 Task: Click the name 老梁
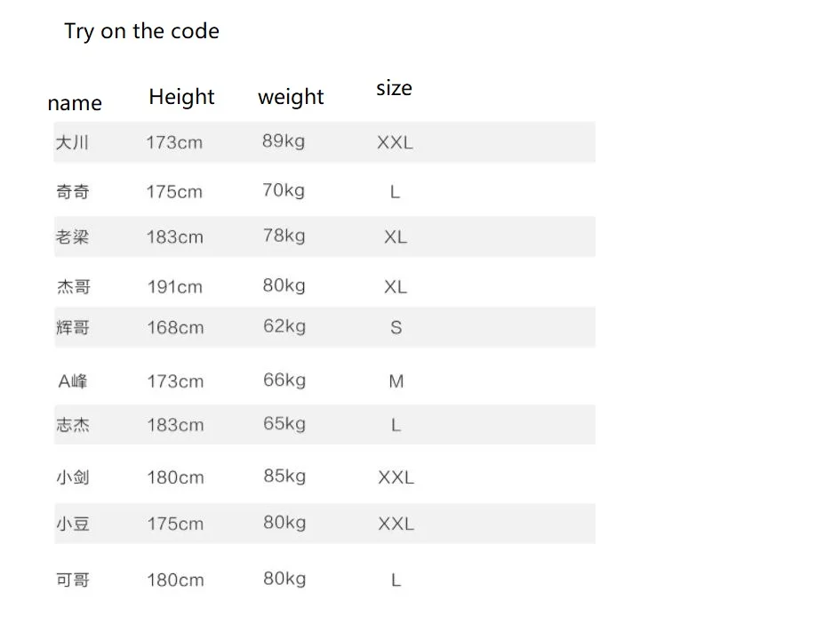(x=72, y=236)
